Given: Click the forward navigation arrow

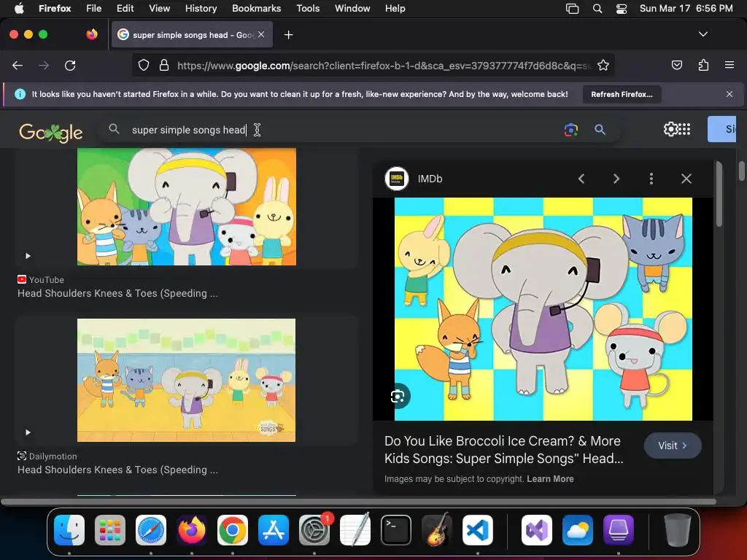Looking at the screenshot, I should click(44, 65).
